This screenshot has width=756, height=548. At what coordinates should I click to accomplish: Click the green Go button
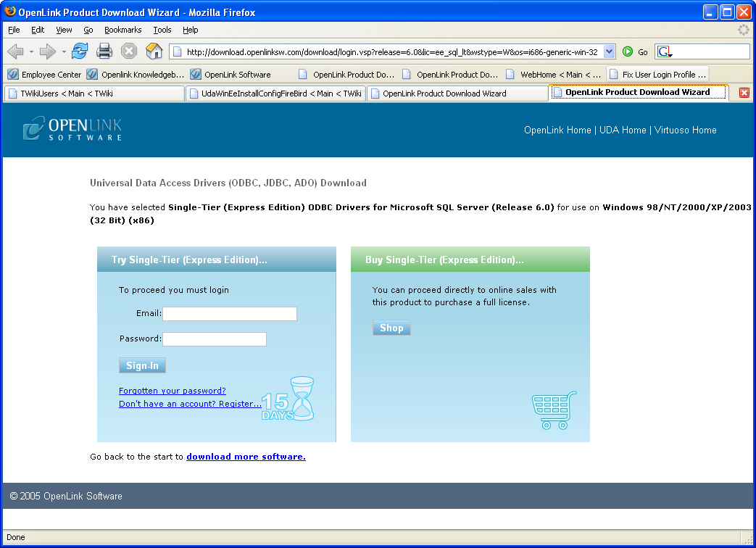pos(634,52)
